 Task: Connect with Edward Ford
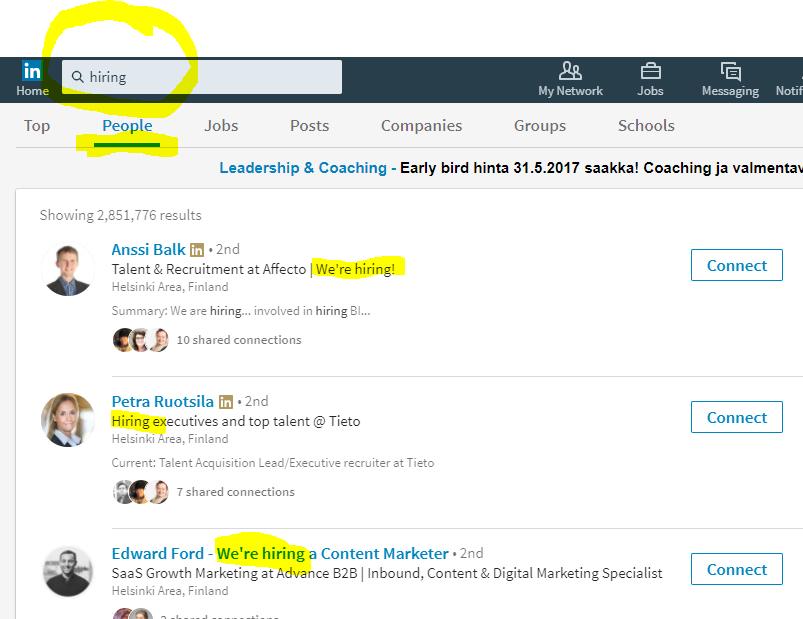736,569
